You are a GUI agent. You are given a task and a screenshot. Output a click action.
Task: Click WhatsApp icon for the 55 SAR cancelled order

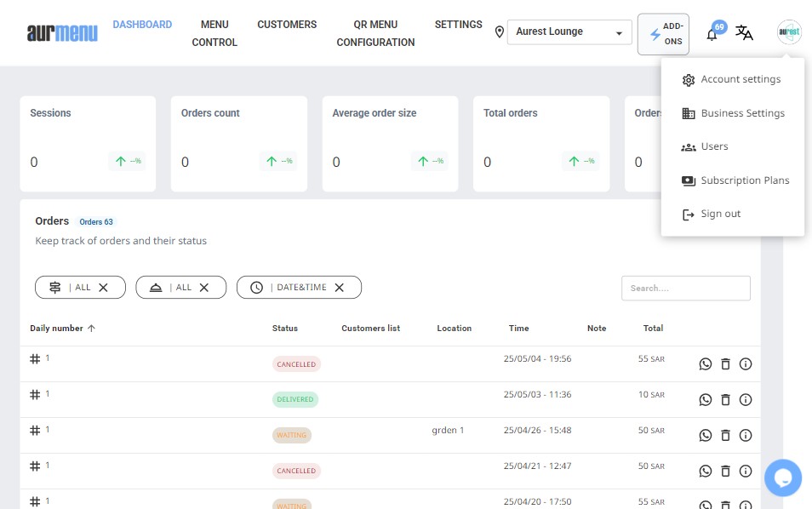[x=705, y=364]
